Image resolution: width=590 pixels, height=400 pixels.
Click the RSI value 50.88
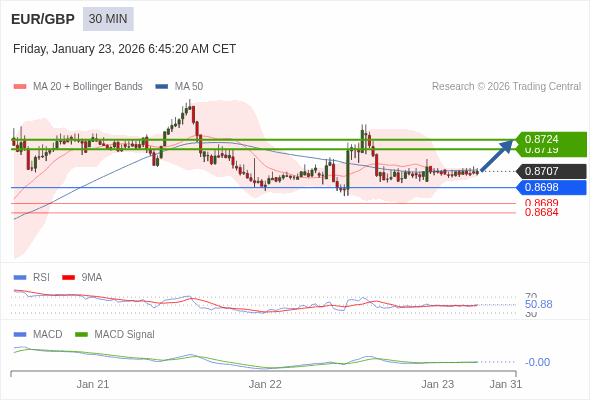pyautogui.click(x=538, y=304)
